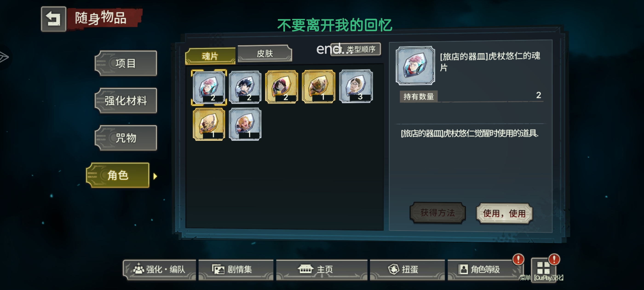
Task: Go to 扭蛋 gacha page
Action: 407,270
